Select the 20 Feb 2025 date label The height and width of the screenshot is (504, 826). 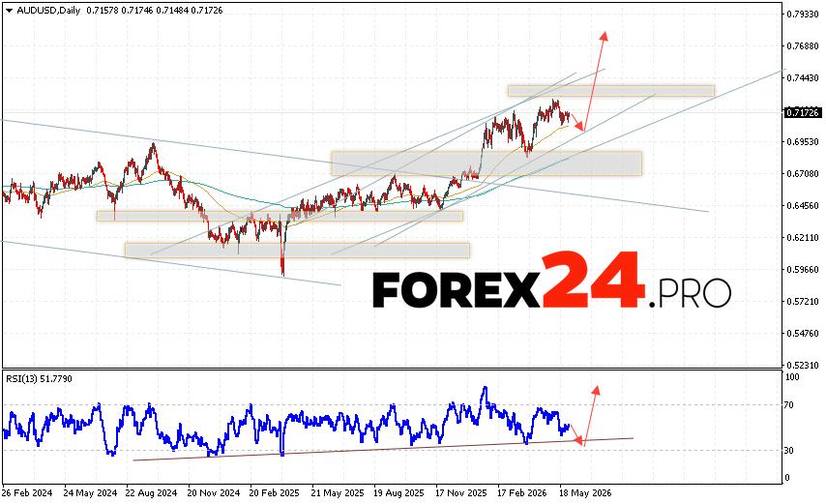tap(274, 493)
